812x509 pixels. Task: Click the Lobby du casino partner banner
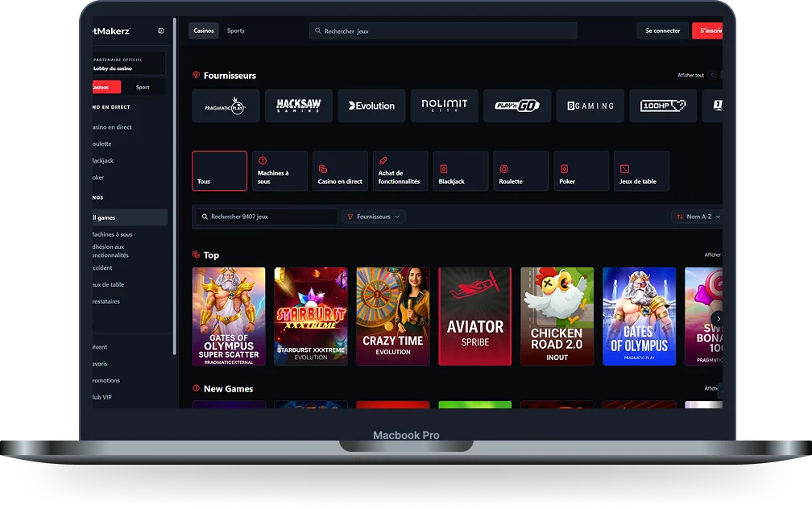[129, 64]
